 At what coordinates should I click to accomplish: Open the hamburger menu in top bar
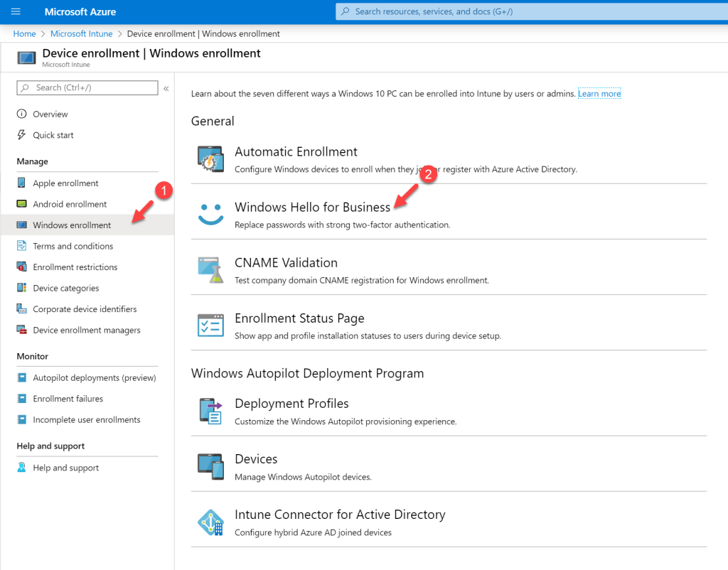coord(15,11)
